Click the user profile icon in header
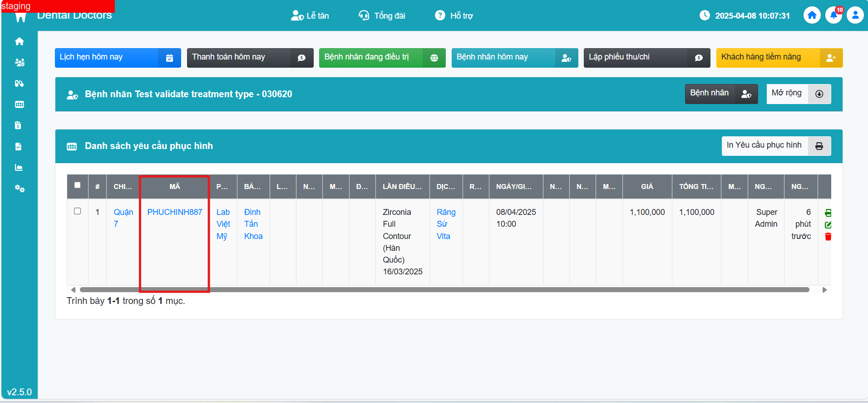This screenshot has height=403, width=868. click(855, 15)
